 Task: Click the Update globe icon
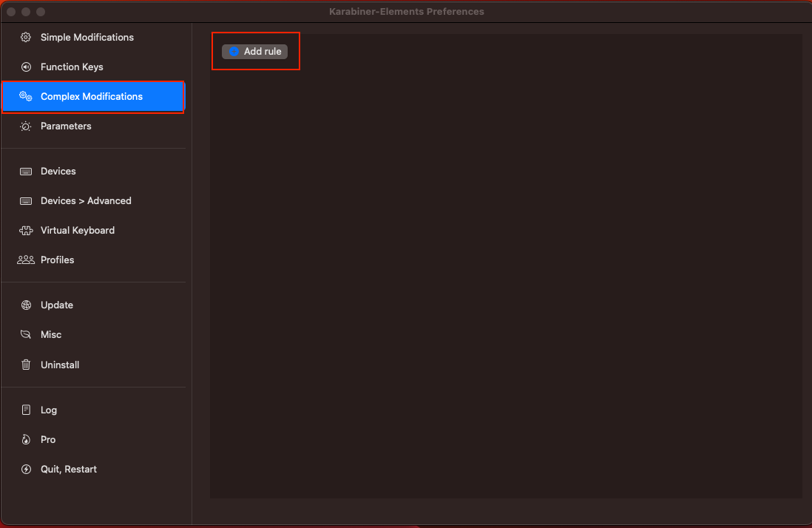(24, 305)
